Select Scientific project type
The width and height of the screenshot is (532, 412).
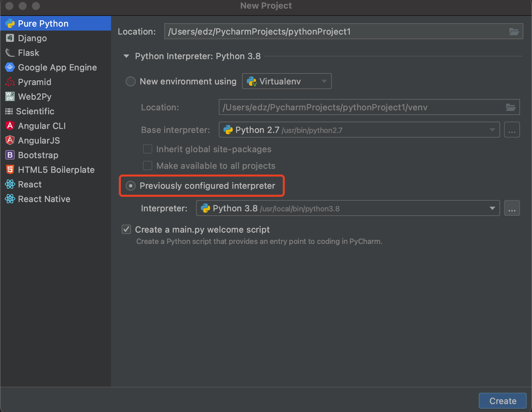click(56, 111)
